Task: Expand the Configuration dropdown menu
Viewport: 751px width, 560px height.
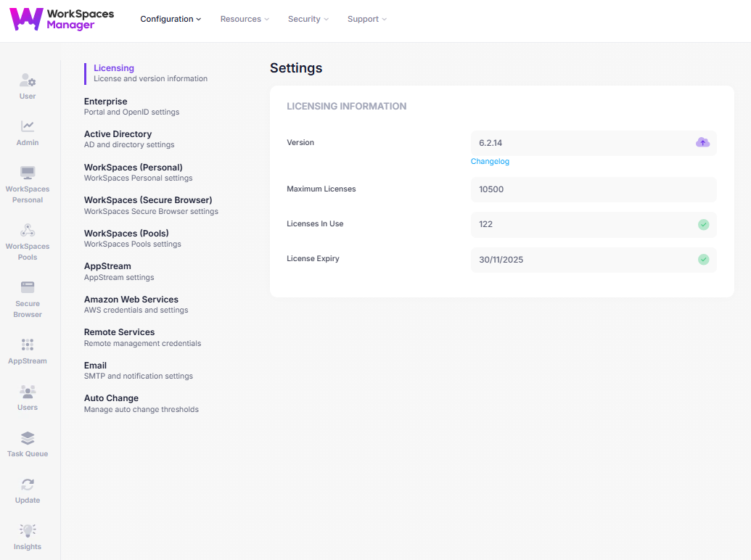Action: pyautogui.click(x=171, y=20)
